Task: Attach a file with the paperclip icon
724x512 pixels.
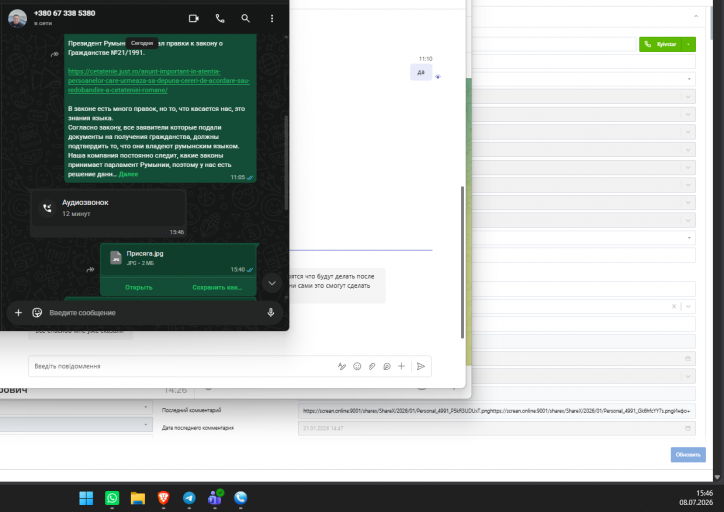Action: coord(372,366)
